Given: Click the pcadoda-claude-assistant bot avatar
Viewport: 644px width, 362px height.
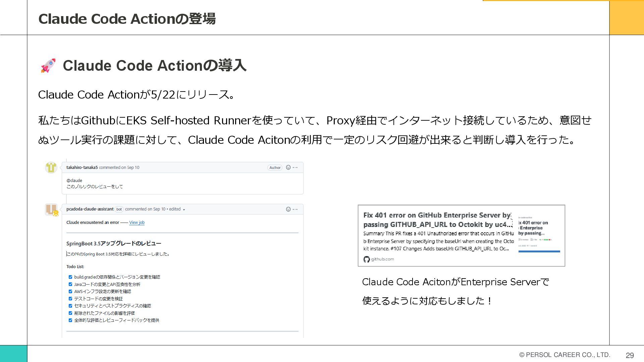Looking at the screenshot, I should pyautogui.click(x=52, y=209).
